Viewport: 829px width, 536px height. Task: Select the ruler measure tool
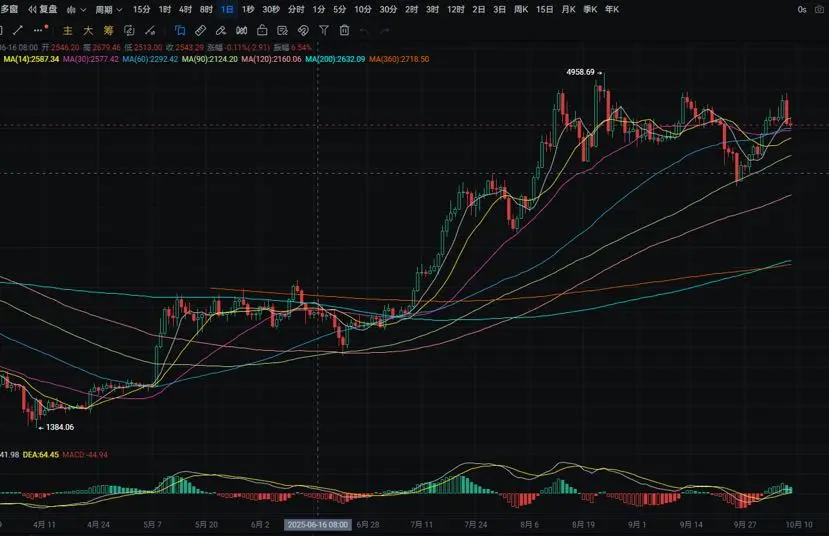(200, 31)
